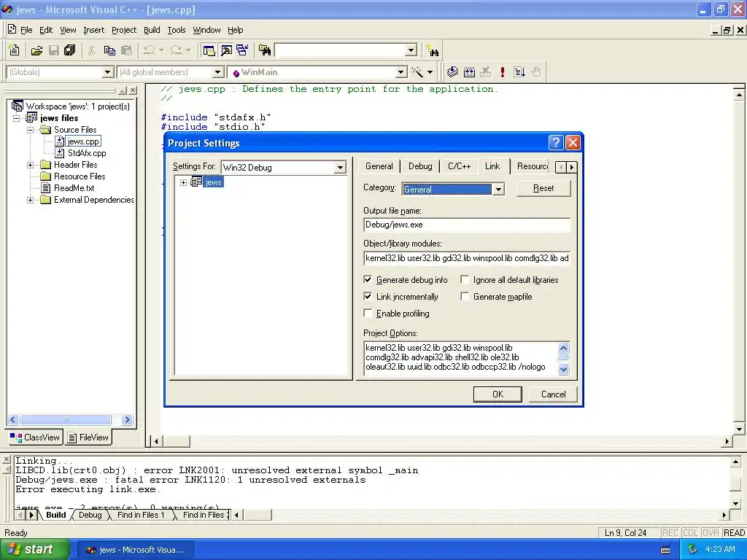747x560 pixels.
Task: Open the Build menu
Action: point(152,30)
